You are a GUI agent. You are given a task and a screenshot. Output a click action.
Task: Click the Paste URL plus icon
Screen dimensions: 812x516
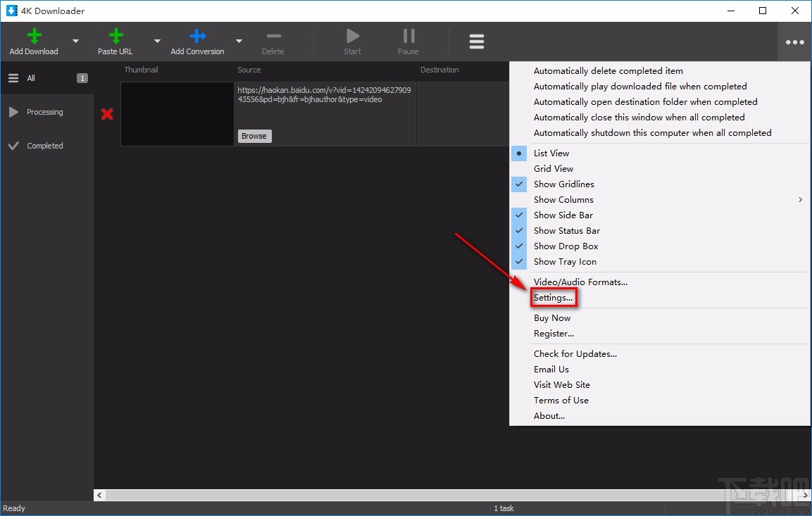click(x=115, y=37)
